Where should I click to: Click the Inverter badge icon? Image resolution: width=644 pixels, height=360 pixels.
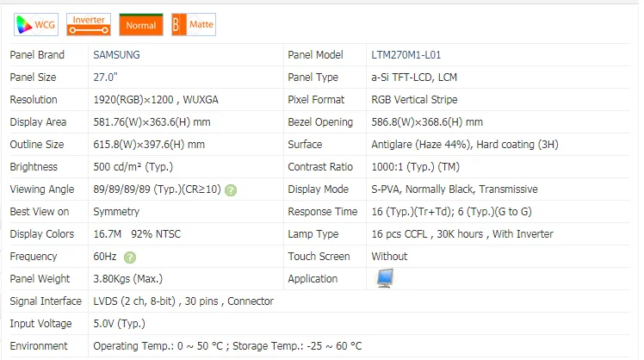coord(89,25)
